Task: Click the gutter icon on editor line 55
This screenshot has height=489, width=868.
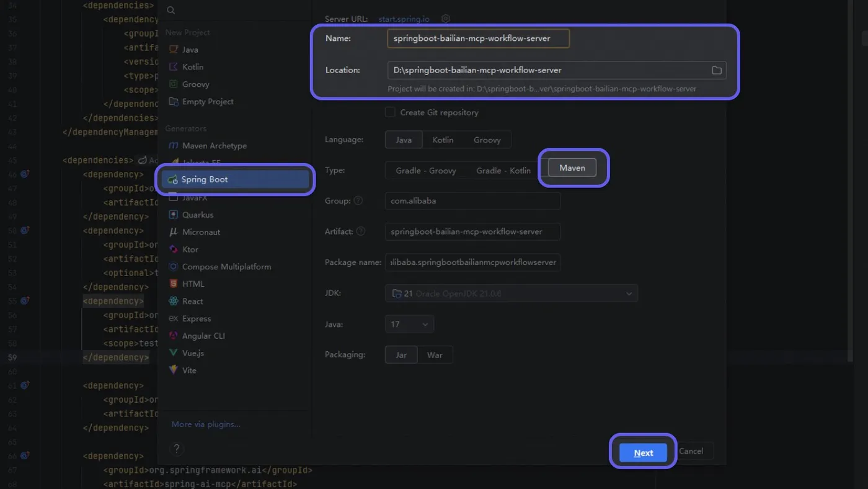Action: coord(25,301)
